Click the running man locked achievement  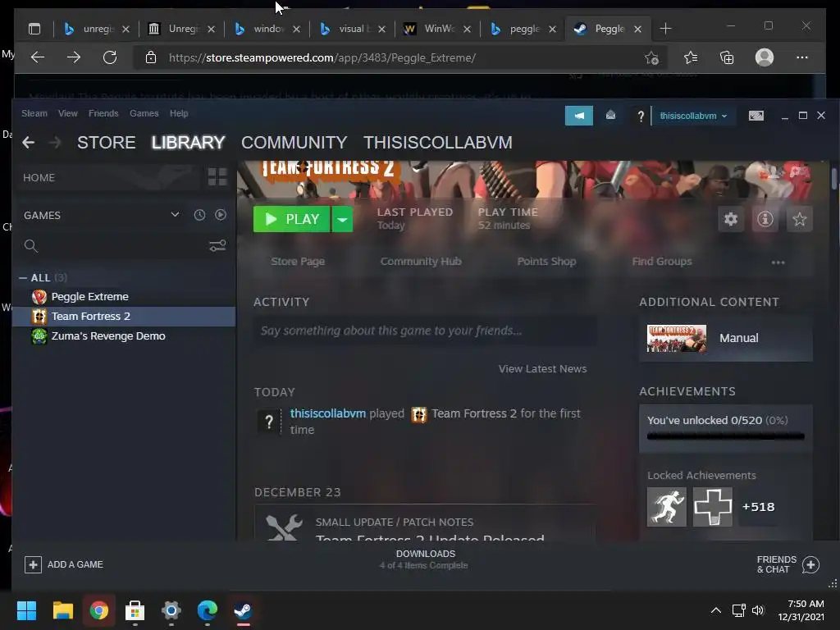[x=666, y=507]
